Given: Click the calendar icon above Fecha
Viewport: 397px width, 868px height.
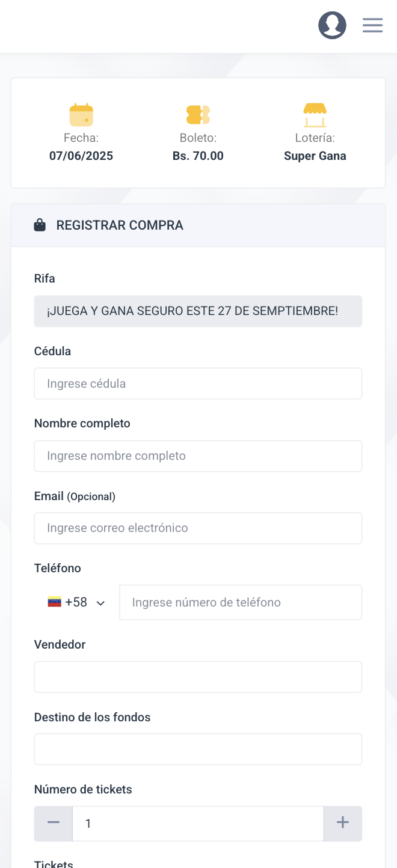Looking at the screenshot, I should [x=81, y=115].
